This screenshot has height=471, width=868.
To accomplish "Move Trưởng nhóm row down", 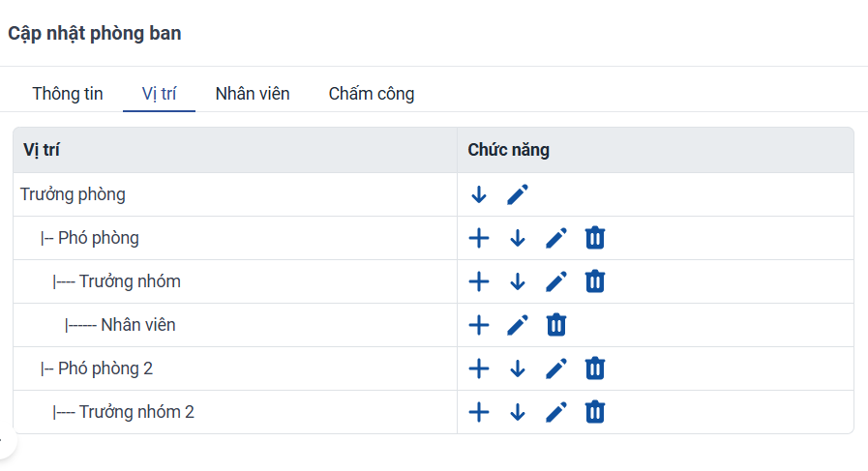I will tap(518, 281).
